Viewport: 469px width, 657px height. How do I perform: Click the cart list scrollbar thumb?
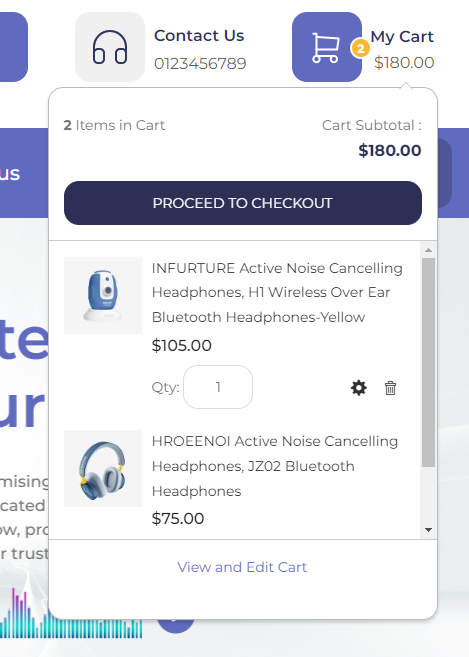click(x=428, y=362)
